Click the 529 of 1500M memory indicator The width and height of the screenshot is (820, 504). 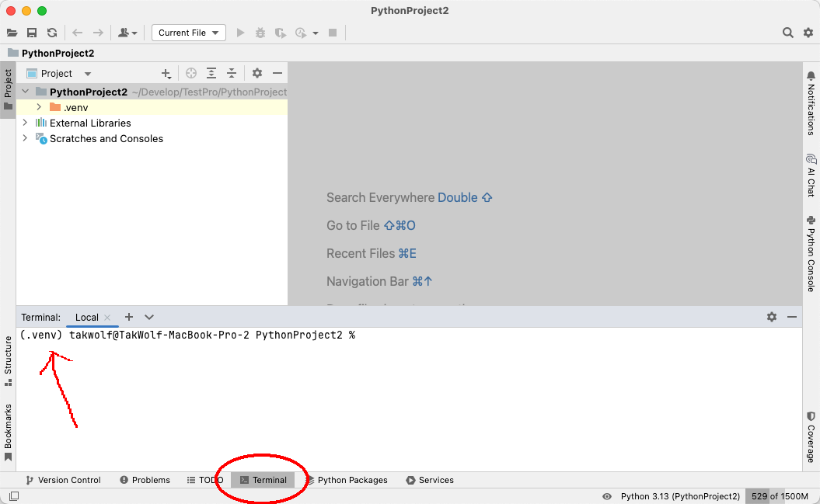pos(780,496)
